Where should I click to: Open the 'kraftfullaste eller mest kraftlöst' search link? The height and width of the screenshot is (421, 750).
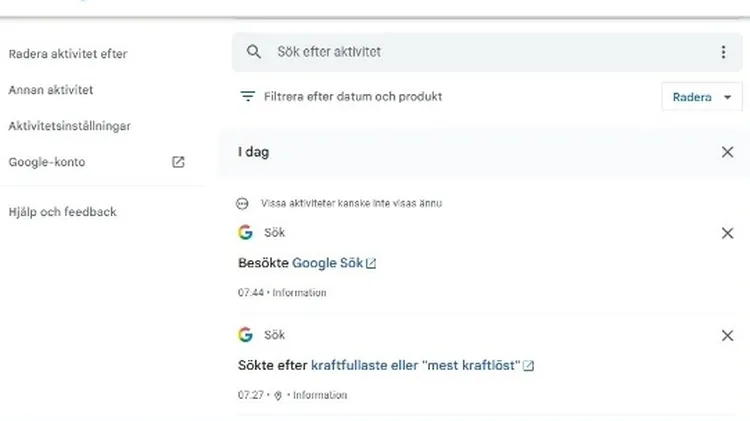(415, 365)
